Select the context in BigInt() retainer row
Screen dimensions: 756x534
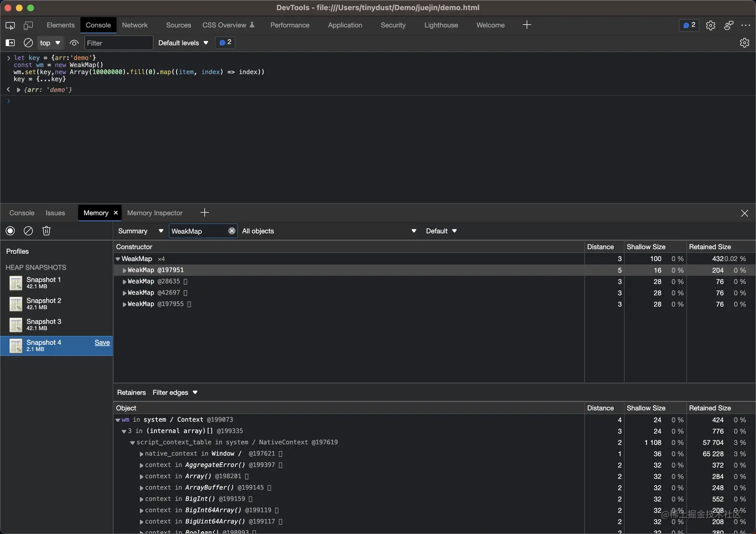tap(434, 499)
